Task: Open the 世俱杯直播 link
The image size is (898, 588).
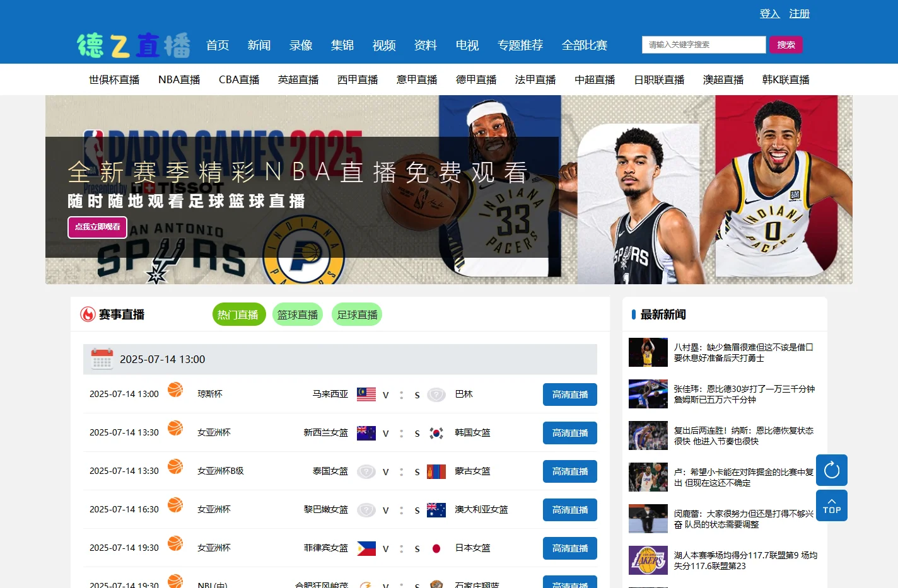Action: click(x=114, y=79)
